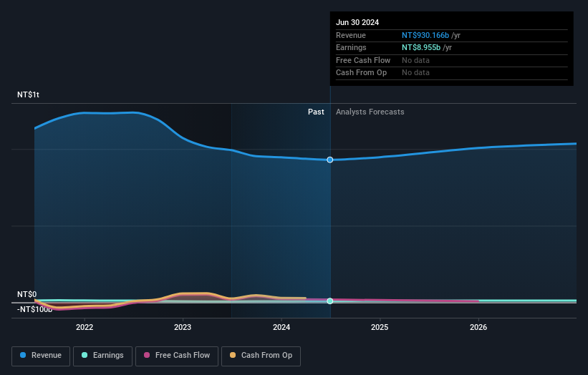The width and height of the screenshot is (588, 375).
Task: Click the Revenue row label in the tooltip
Action: 351,35
